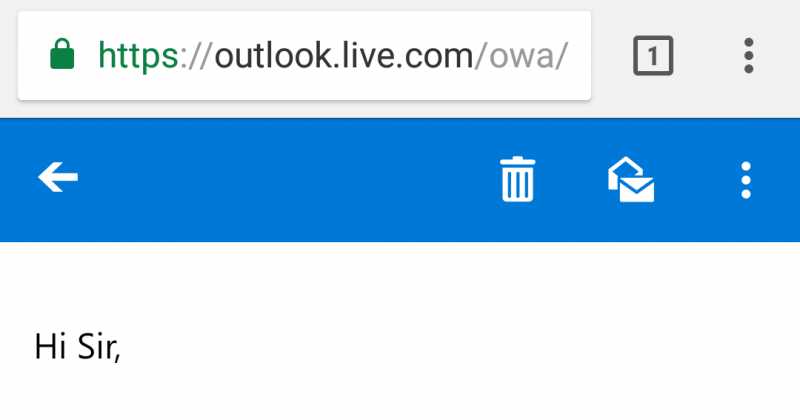Open the tab switcher showing 1
Image resolution: width=800 pixels, height=420 pixels.
[653, 56]
